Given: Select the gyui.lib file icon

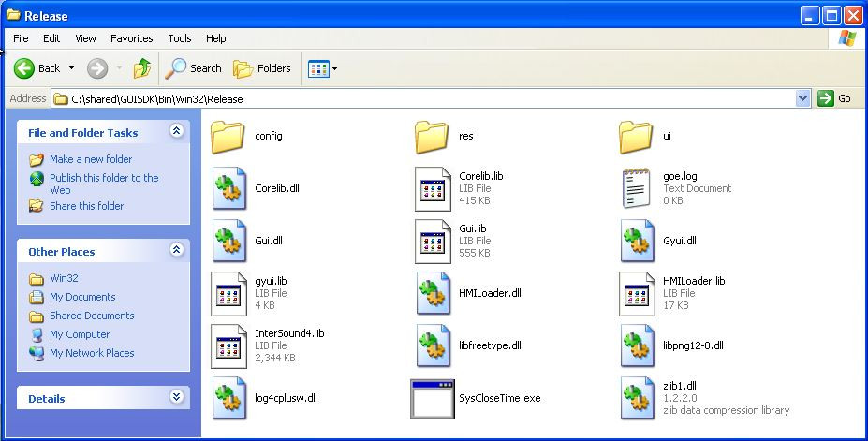Looking at the screenshot, I should 228,294.
